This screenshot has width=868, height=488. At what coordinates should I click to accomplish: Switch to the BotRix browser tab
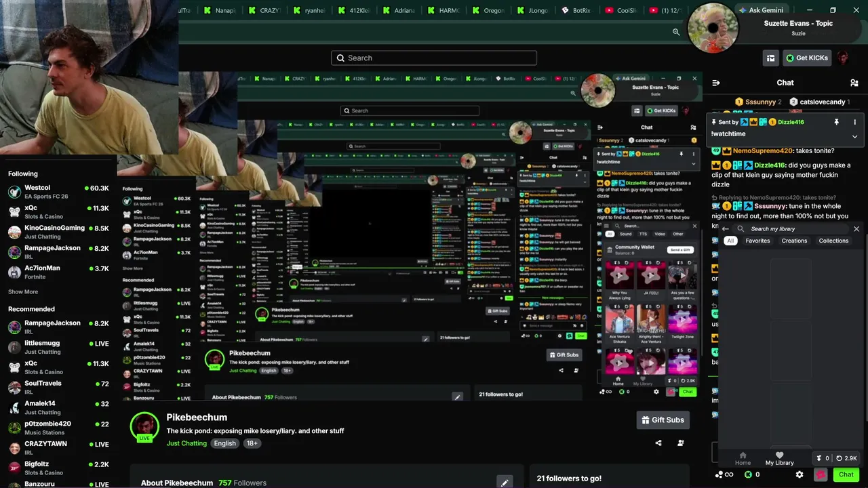[576, 10]
